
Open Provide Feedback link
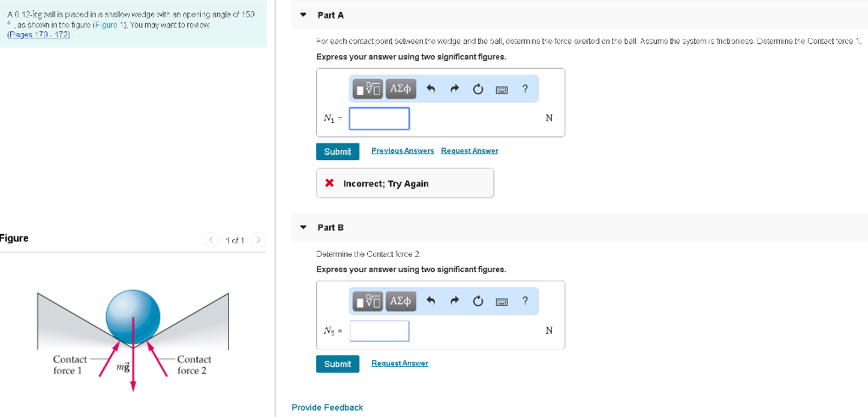327,408
